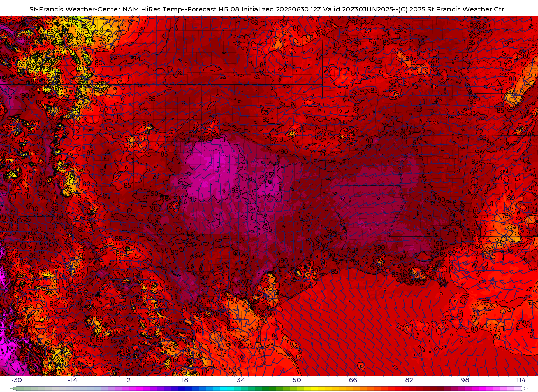Click the "50" color scale label

[x=297, y=380]
